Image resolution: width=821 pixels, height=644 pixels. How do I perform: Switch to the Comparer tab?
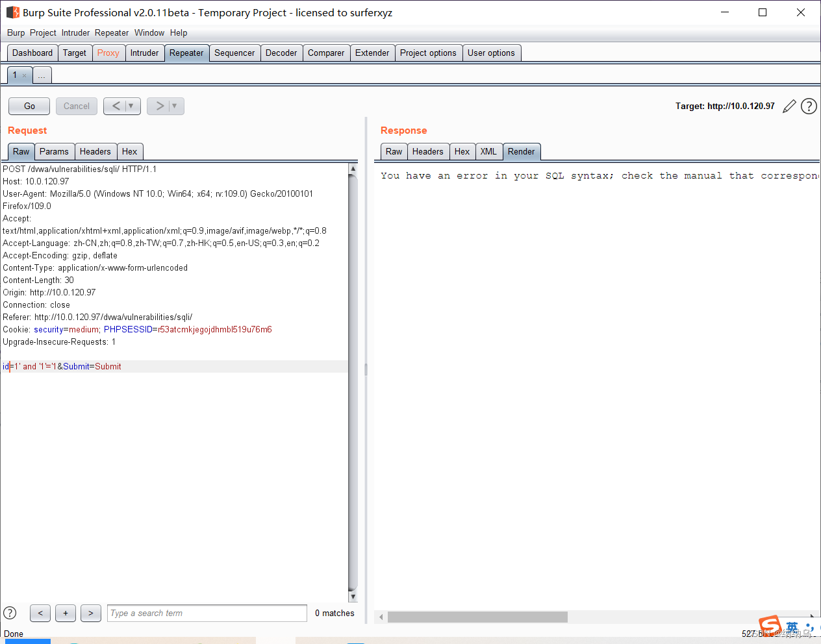coord(326,53)
